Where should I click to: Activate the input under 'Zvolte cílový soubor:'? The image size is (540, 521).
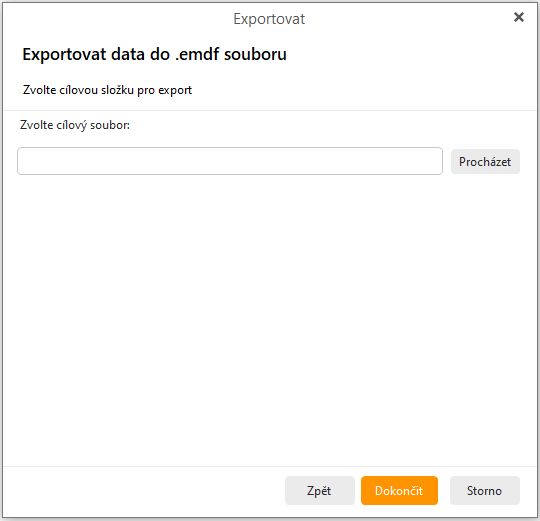click(x=230, y=161)
